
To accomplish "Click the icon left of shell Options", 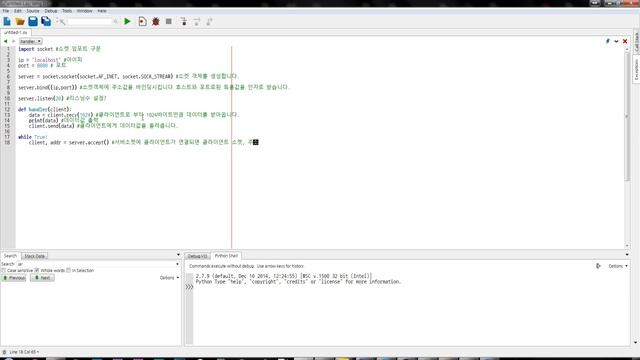I will pos(598,266).
